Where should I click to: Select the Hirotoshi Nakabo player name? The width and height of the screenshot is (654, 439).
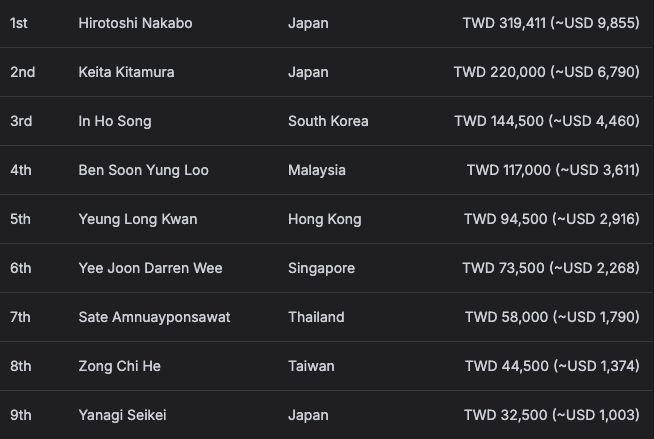coord(135,23)
